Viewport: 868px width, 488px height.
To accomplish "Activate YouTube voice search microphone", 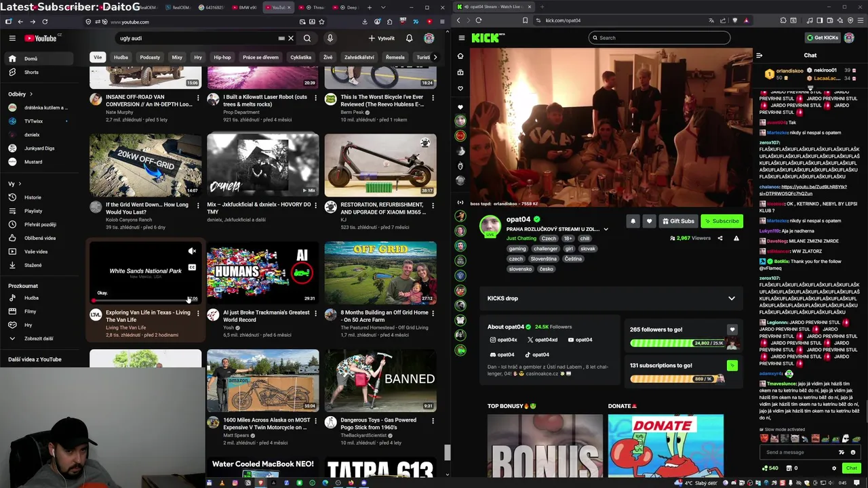I will [330, 39].
